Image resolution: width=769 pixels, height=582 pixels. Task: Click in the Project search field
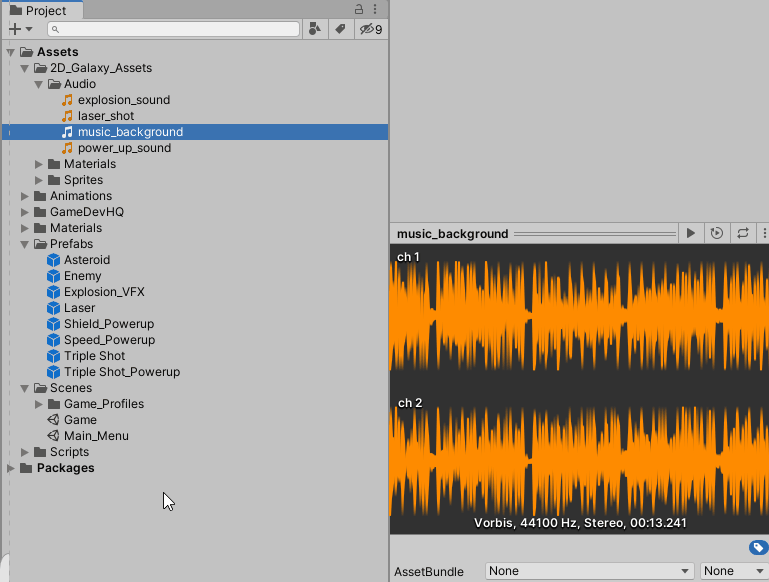(x=174, y=29)
